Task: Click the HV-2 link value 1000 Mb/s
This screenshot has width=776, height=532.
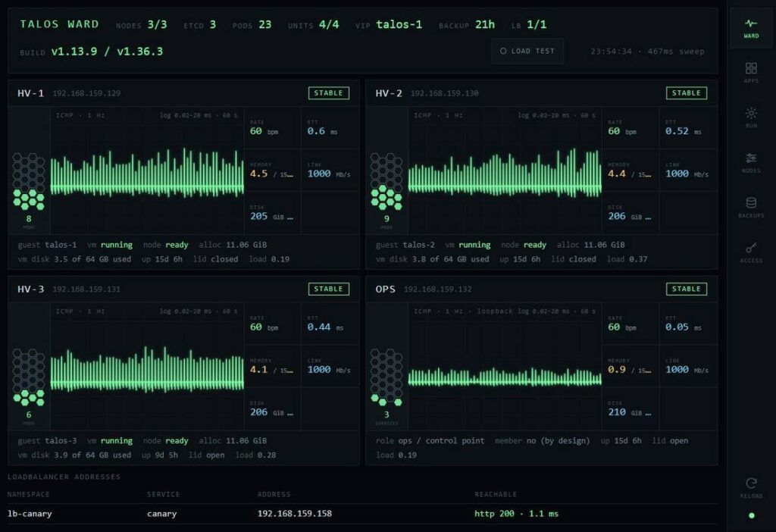Action: (687, 174)
